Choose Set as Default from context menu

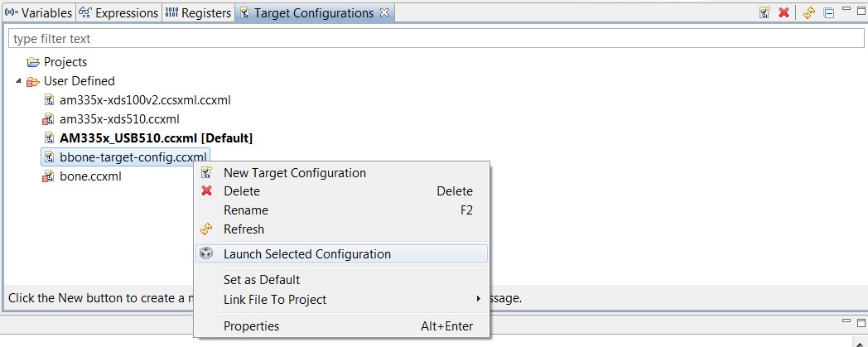[x=262, y=280]
